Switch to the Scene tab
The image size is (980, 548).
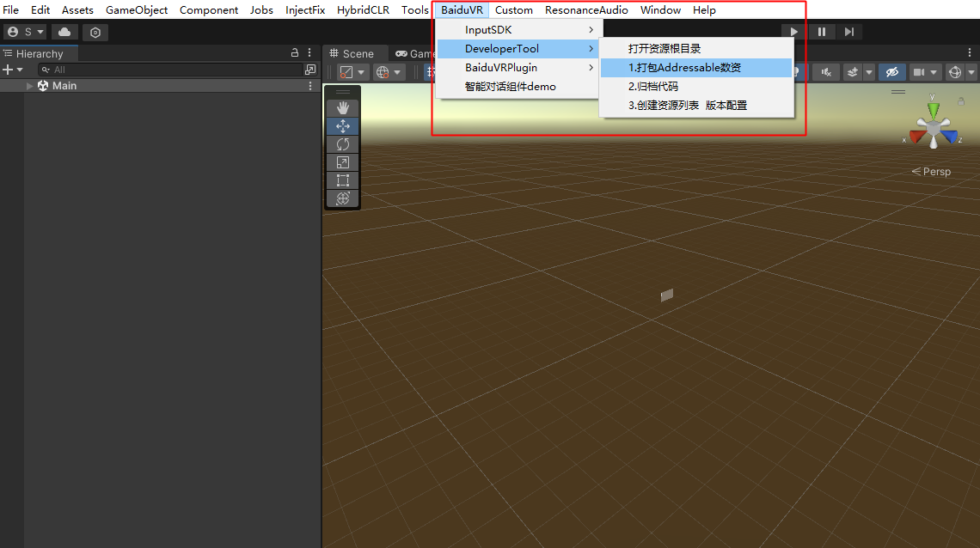(352, 53)
